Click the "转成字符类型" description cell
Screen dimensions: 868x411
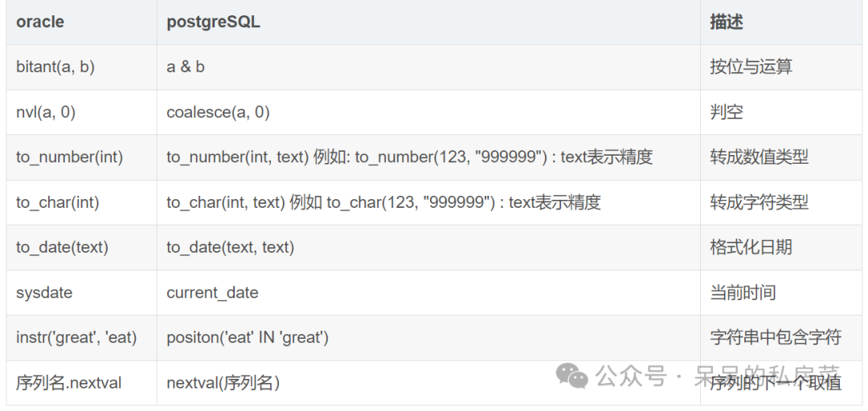click(759, 203)
